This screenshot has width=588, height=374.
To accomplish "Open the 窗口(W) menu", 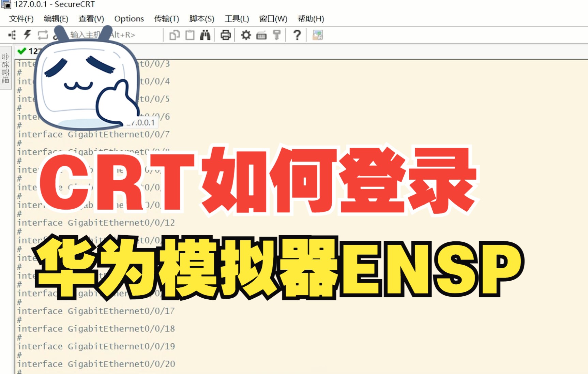I will point(273,19).
